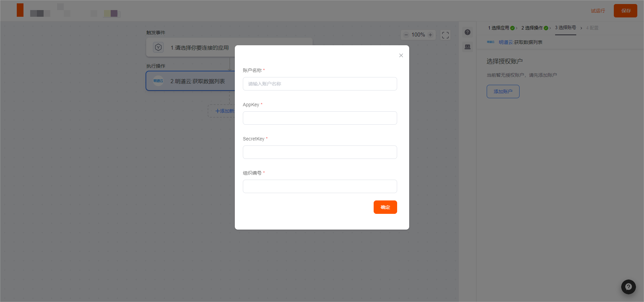Click the account name input field

click(x=320, y=84)
